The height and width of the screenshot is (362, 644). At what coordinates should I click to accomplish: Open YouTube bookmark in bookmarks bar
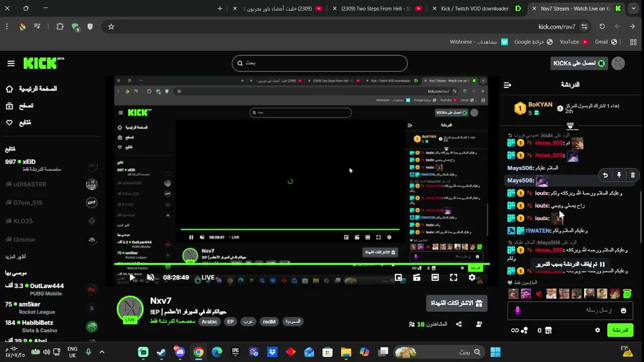click(574, 42)
